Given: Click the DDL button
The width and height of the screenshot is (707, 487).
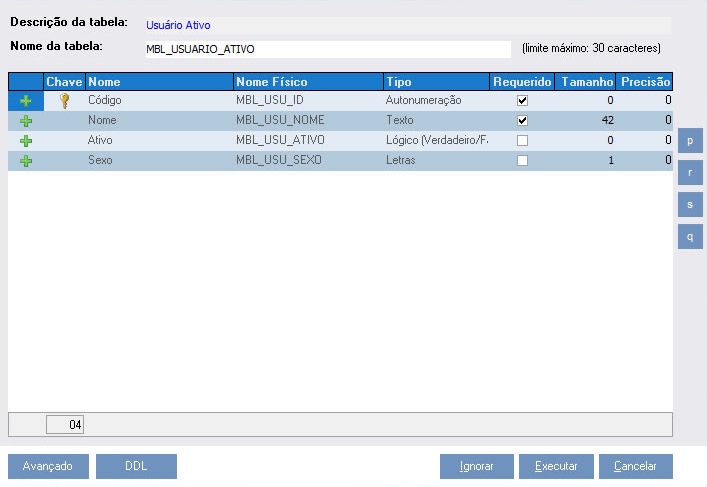Looking at the screenshot, I should point(136,466).
